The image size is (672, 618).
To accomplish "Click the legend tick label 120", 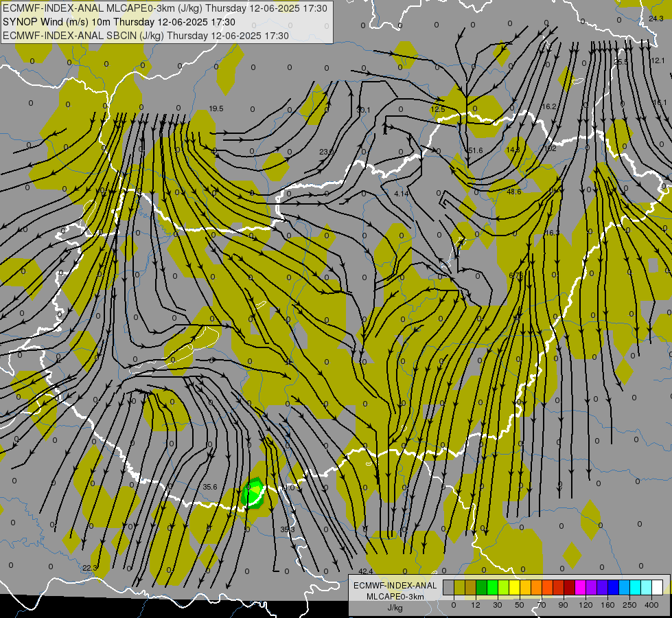I will click(586, 605).
